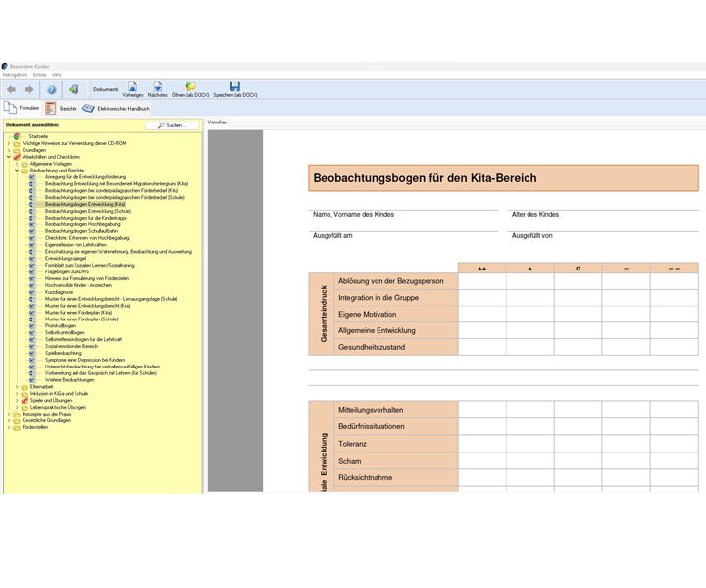Screen dimensions: 706x588
Task: Save document via Speichern (als DOCX) icon
Action: point(235,89)
